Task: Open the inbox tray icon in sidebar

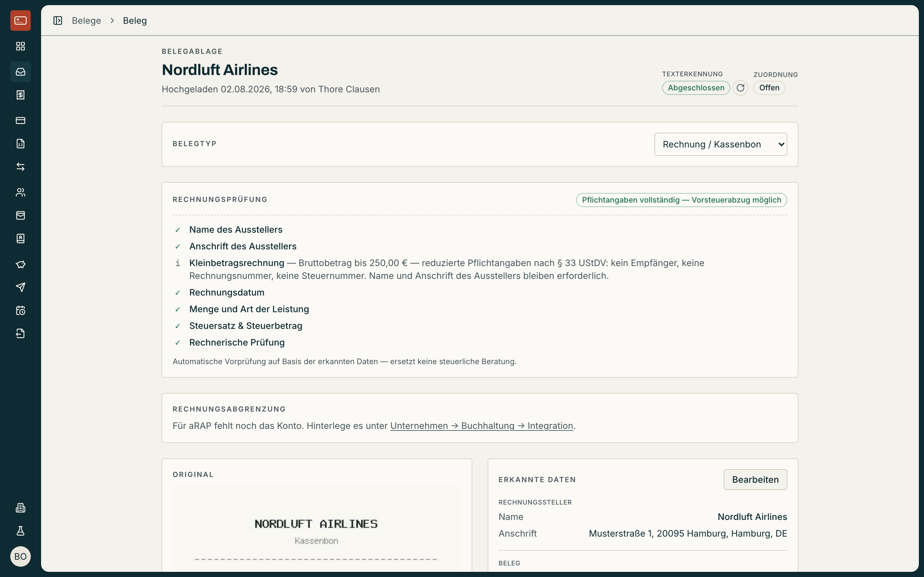Action: coord(20,72)
